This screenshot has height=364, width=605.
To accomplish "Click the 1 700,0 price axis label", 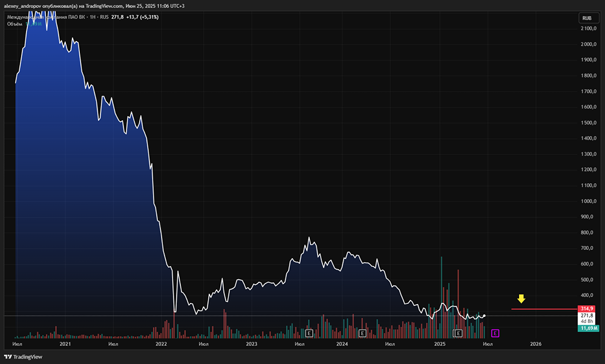I will pos(589,91).
